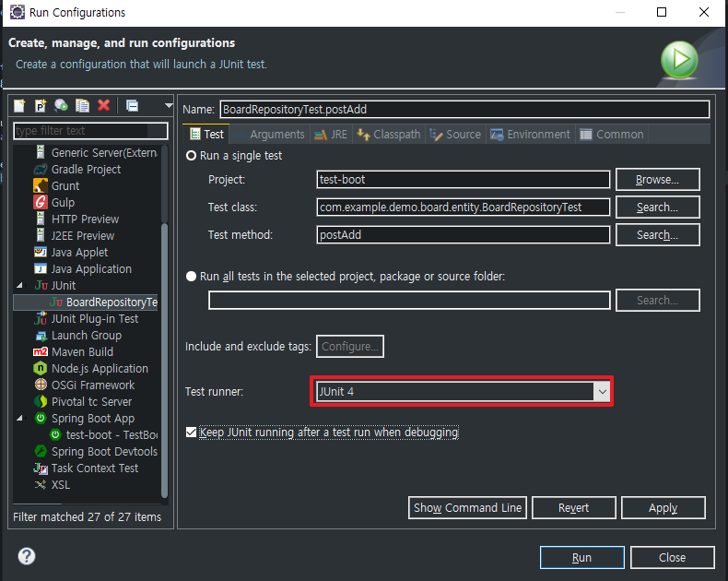Screen dimensions: 728x581
Task: Select the J2EE Preview icon
Action: pos(41,236)
